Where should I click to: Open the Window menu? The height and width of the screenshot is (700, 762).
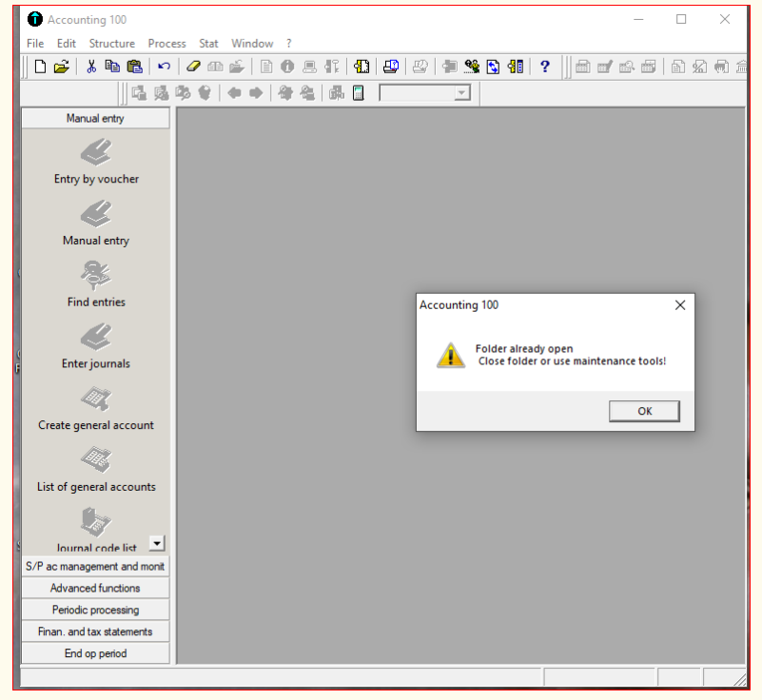point(252,44)
